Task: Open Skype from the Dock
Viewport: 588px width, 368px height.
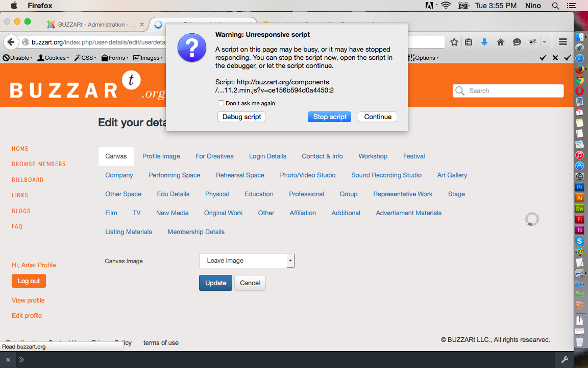Action: point(580,241)
